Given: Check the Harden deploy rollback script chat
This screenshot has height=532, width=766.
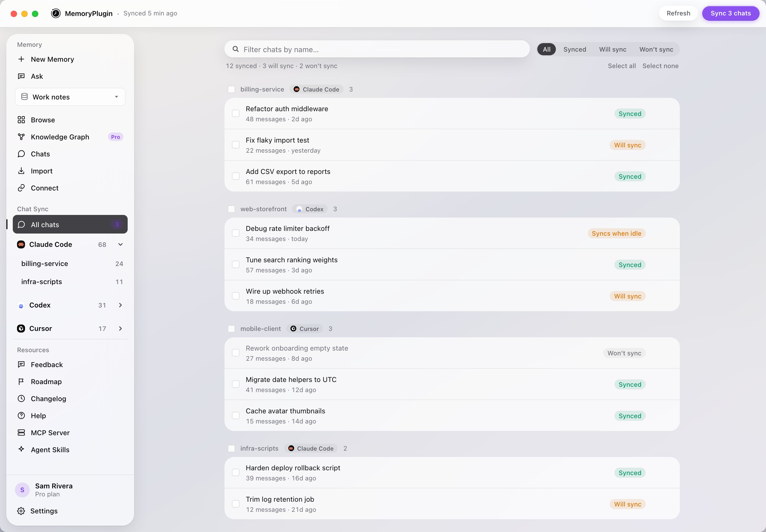Looking at the screenshot, I should tap(236, 472).
